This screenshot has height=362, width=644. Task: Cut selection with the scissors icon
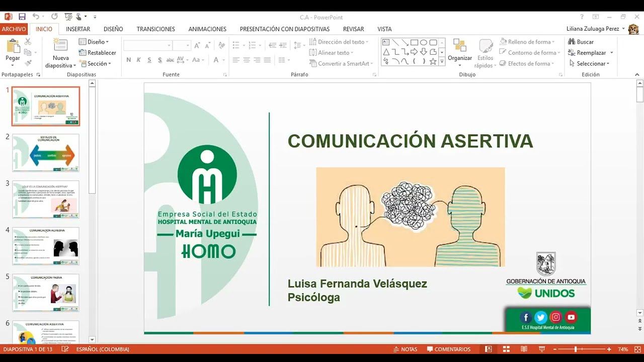pyautogui.click(x=28, y=42)
